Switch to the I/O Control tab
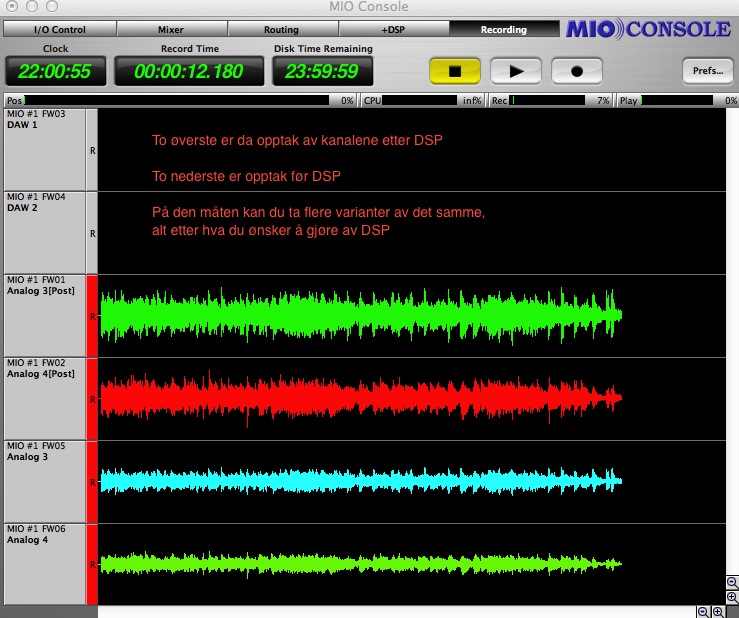 pos(60,29)
